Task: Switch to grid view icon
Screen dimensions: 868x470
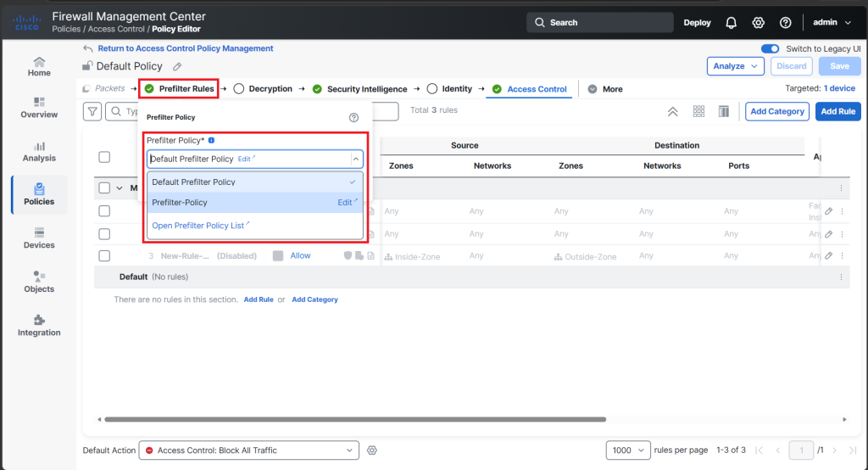Action: click(698, 111)
